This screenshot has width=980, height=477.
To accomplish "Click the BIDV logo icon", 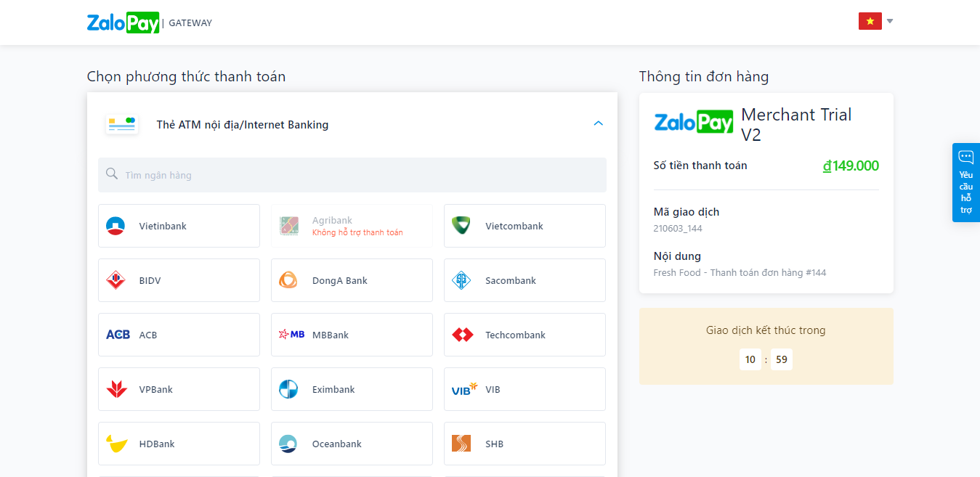I will (x=116, y=280).
